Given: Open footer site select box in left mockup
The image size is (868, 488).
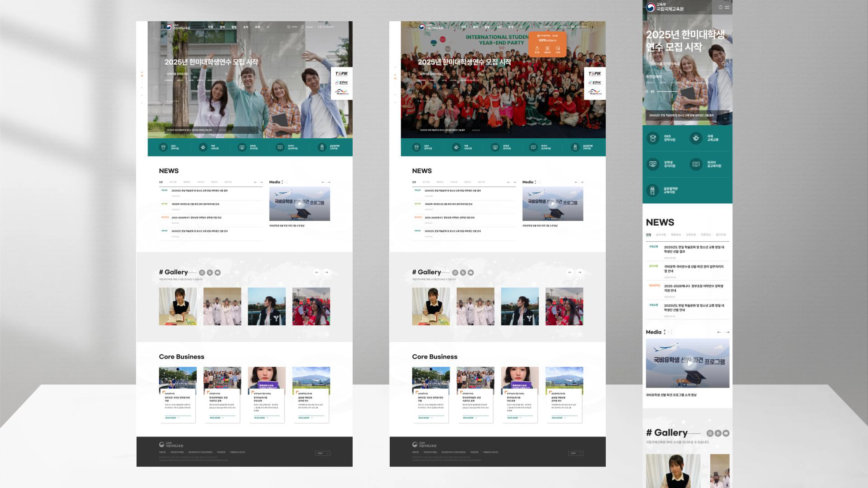Looking at the screenshot, I should pos(323,453).
